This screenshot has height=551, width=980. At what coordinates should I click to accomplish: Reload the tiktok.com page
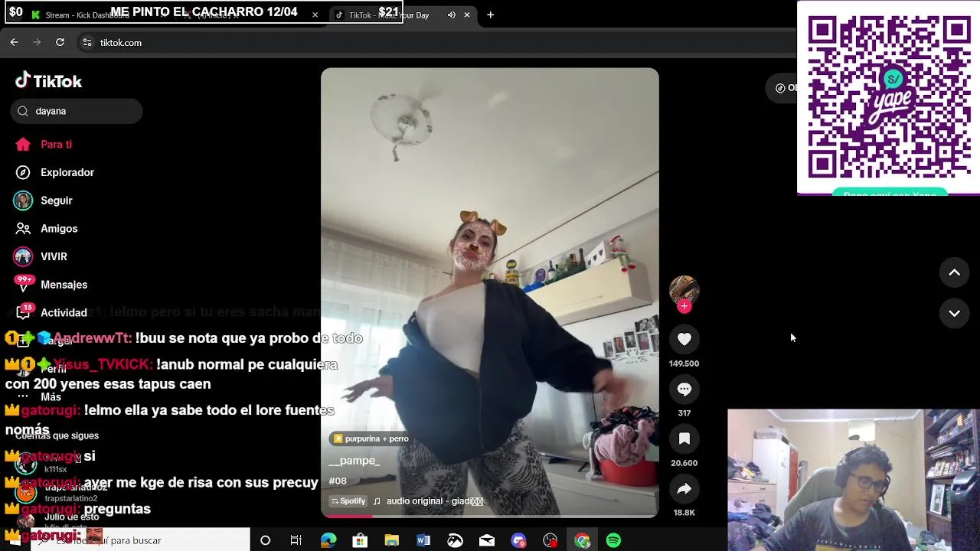pyautogui.click(x=60, y=43)
